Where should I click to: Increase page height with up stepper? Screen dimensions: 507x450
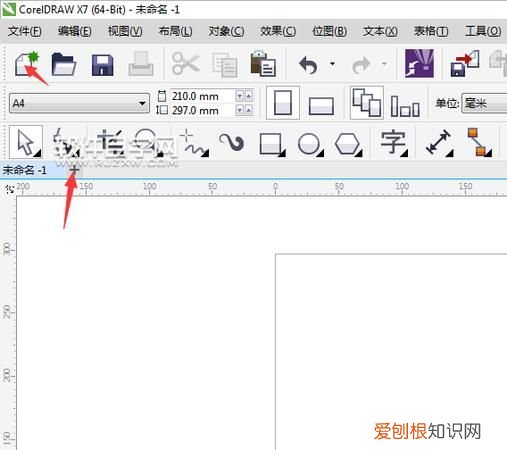click(249, 110)
